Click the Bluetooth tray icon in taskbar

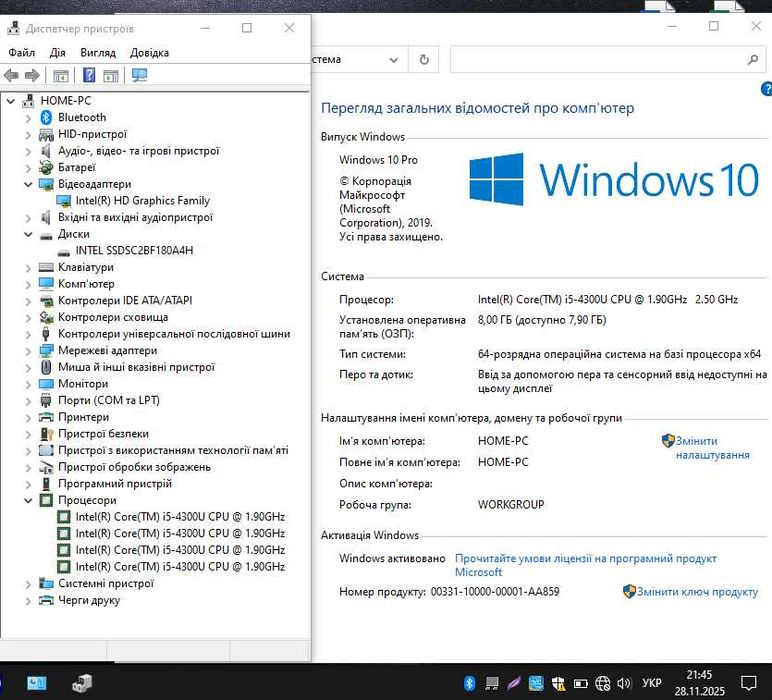pyautogui.click(x=469, y=683)
